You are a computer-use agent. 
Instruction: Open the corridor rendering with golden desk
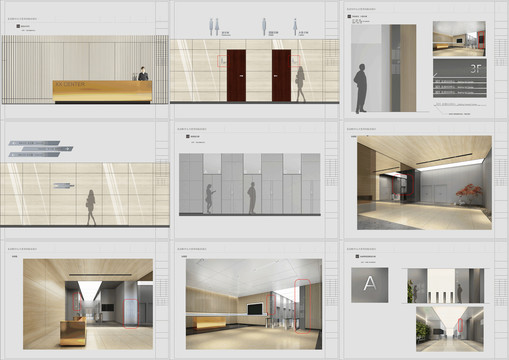click(88, 304)
